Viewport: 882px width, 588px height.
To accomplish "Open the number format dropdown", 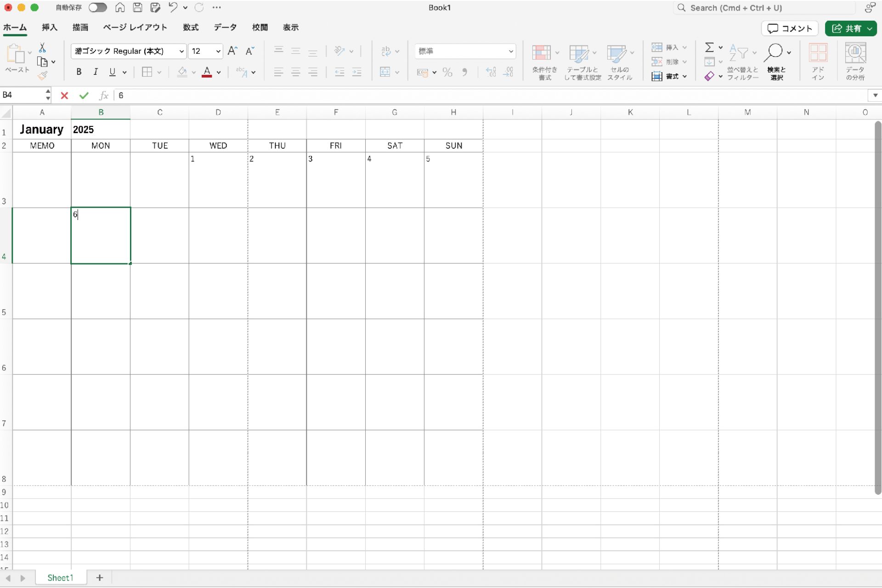I will click(x=510, y=51).
